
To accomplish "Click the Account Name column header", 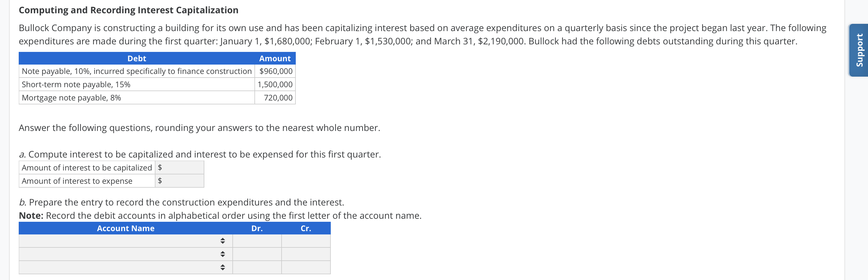I will [x=126, y=228].
